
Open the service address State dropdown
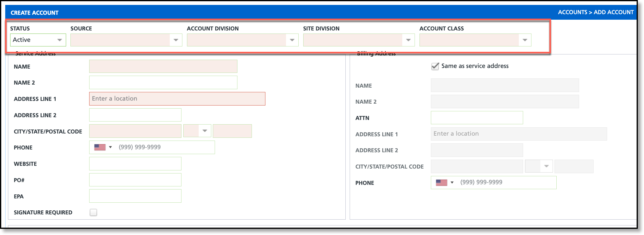point(197,131)
